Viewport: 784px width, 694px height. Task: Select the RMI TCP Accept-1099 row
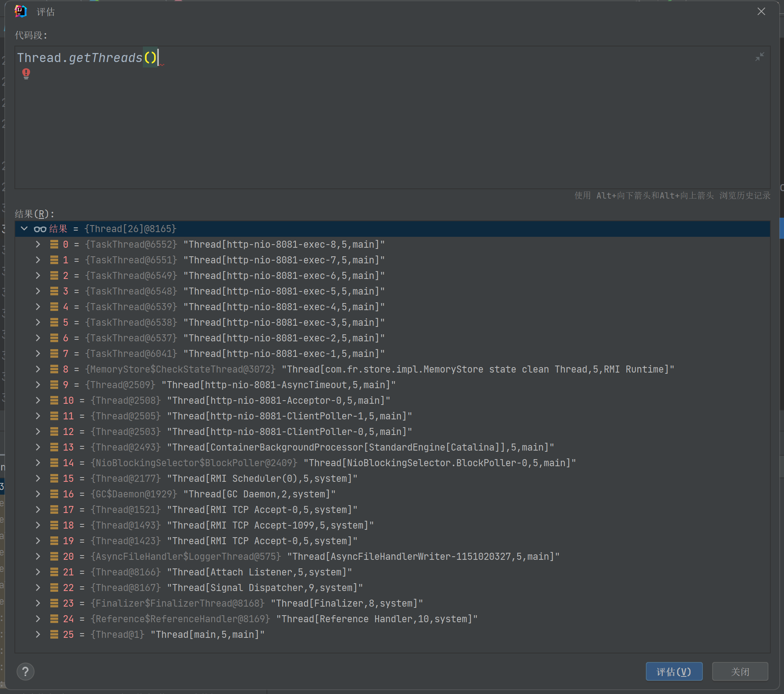pyautogui.click(x=270, y=525)
